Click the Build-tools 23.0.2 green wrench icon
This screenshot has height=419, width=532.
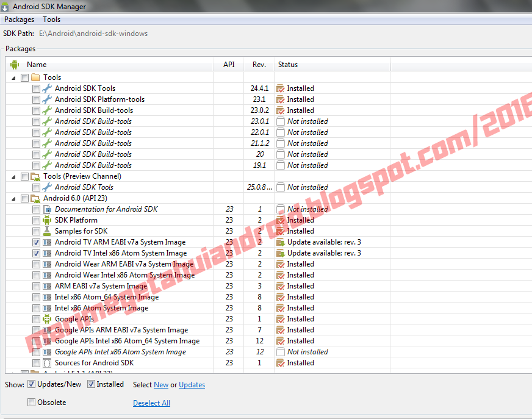point(47,110)
